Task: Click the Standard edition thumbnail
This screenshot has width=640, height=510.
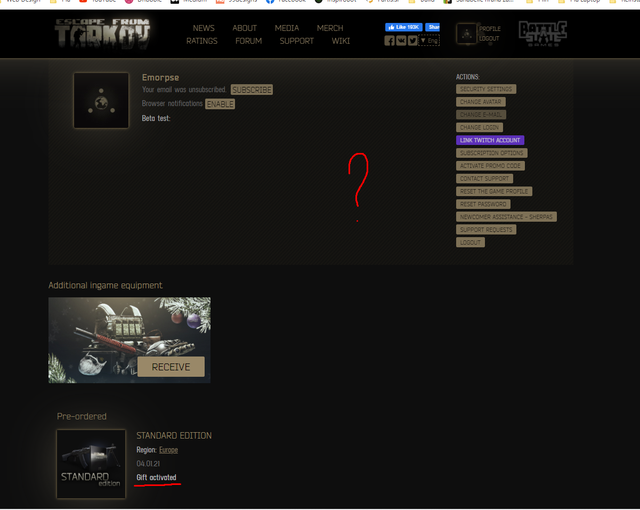Action: tap(91, 464)
